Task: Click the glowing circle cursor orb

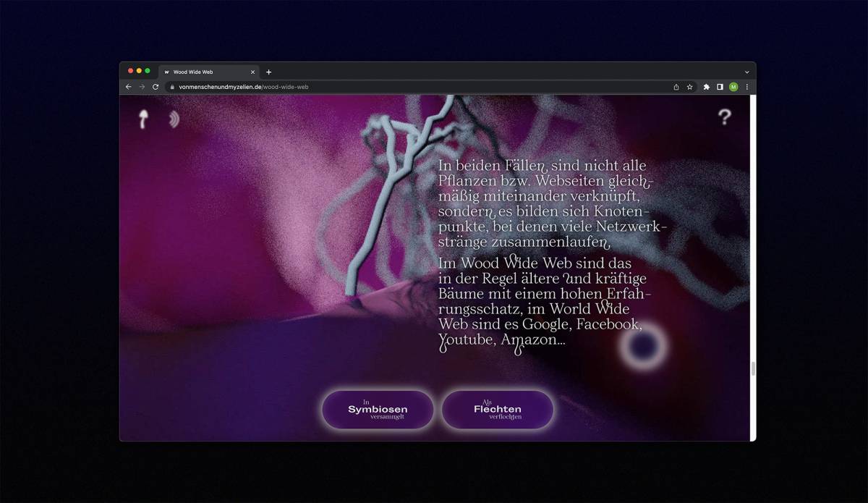Action: coord(642,346)
